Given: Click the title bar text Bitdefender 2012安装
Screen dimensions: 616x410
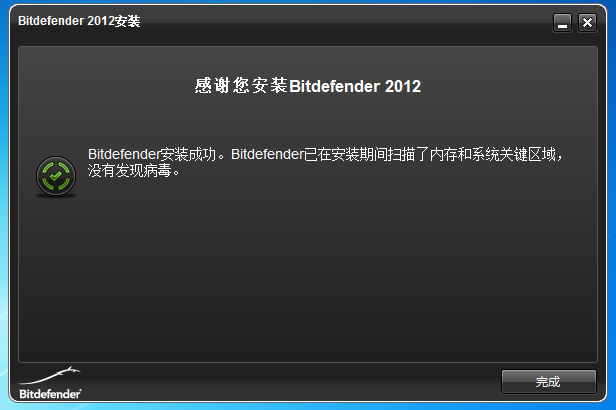Looking at the screenshot, I should (79, 21).
